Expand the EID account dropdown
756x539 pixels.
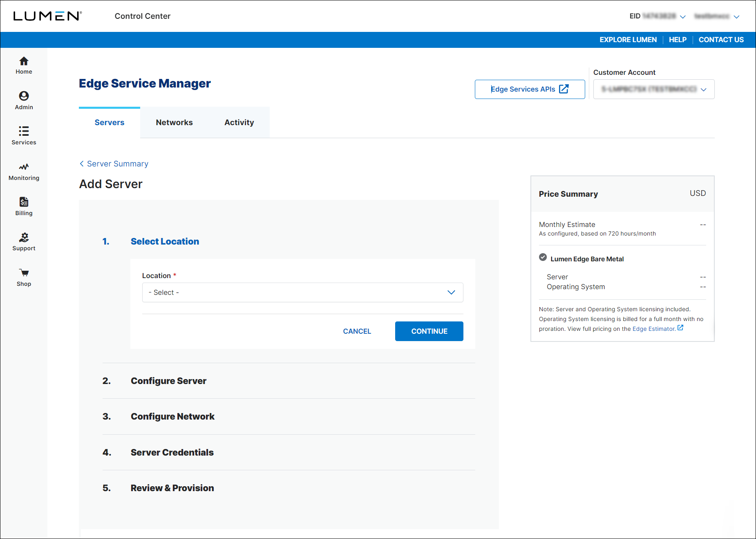click(682, 17)
